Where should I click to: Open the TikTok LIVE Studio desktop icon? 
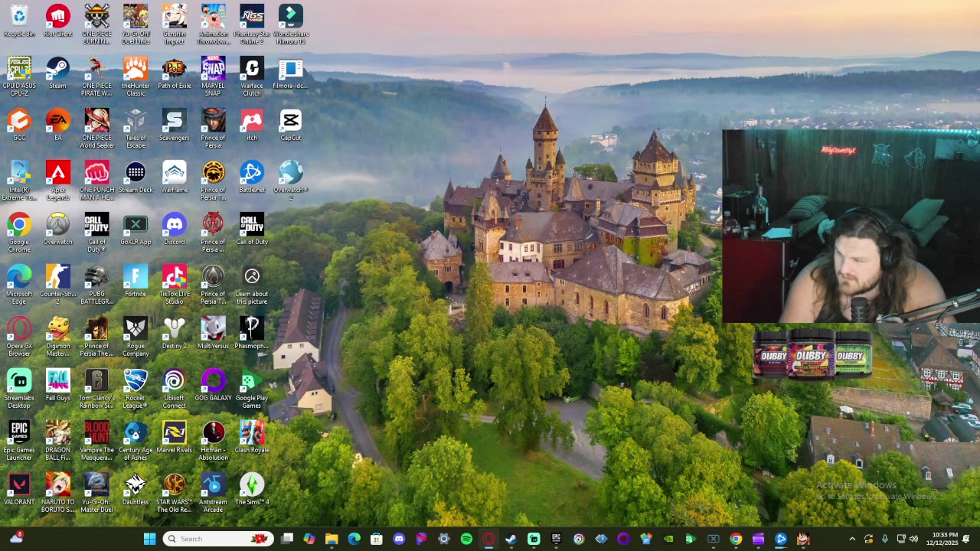click(174, 285)
